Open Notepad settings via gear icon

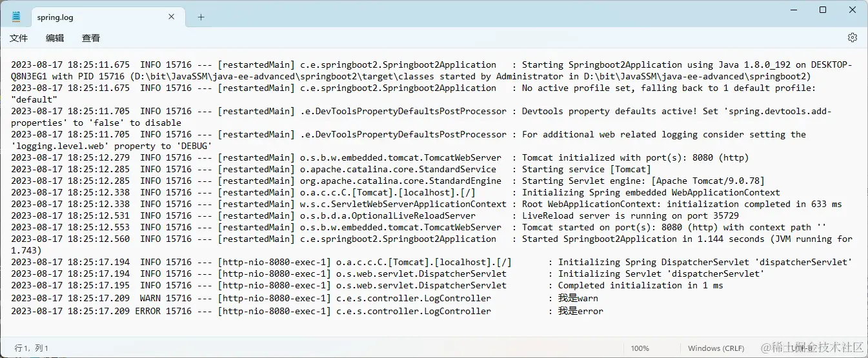click(x=852, y=37)
